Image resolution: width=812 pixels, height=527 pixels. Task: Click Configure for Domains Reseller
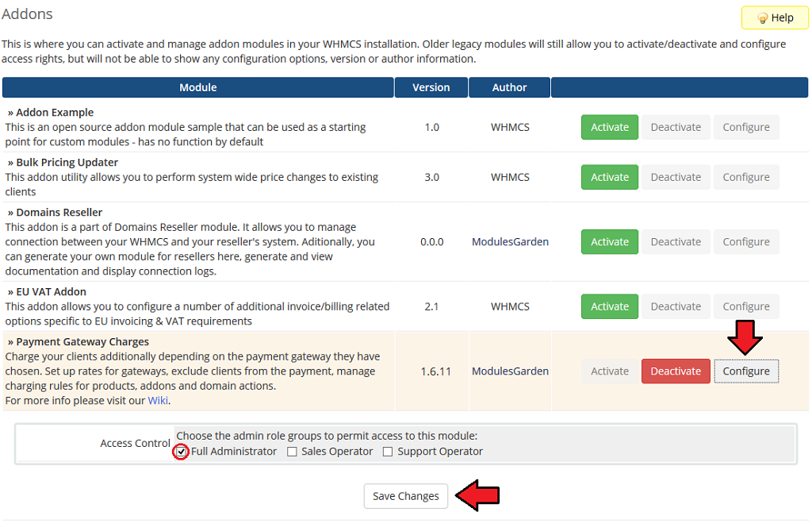tap(746, 242)
